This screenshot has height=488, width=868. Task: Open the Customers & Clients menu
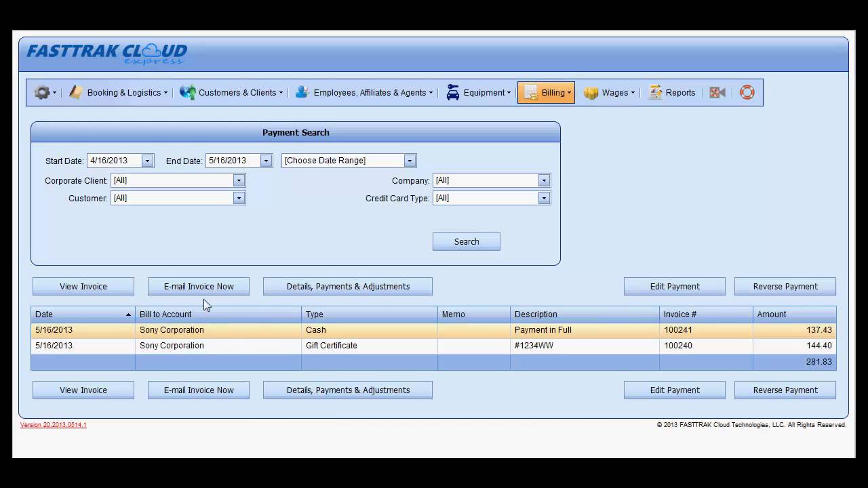[231, 93]
